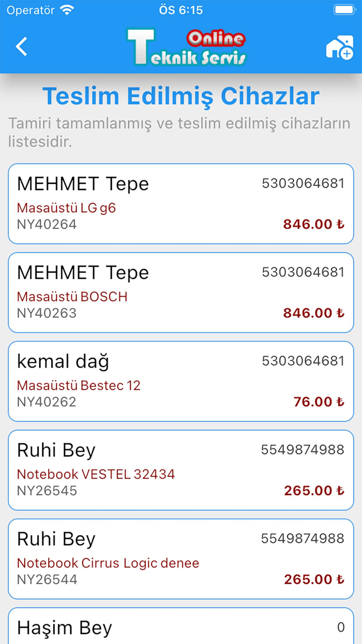Tap the 76.00 ₺ amount for kemal dağ
The image size is (362, 644).
(x=318, y=402)
